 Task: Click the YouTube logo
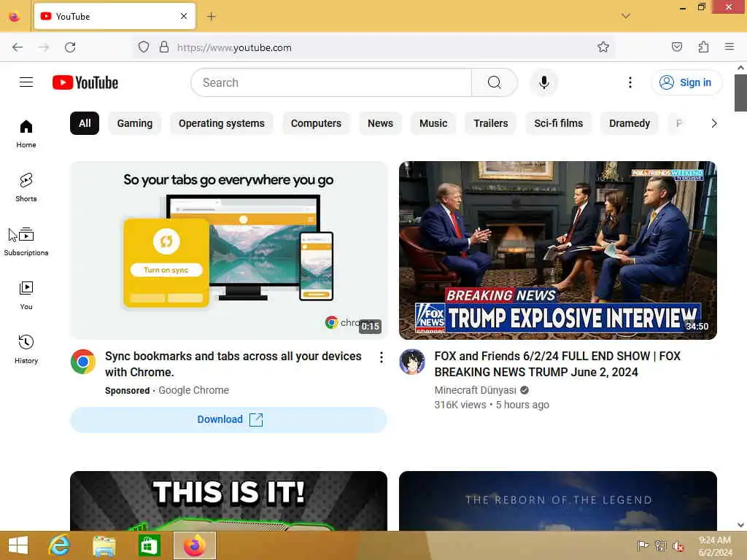(85, 82)
